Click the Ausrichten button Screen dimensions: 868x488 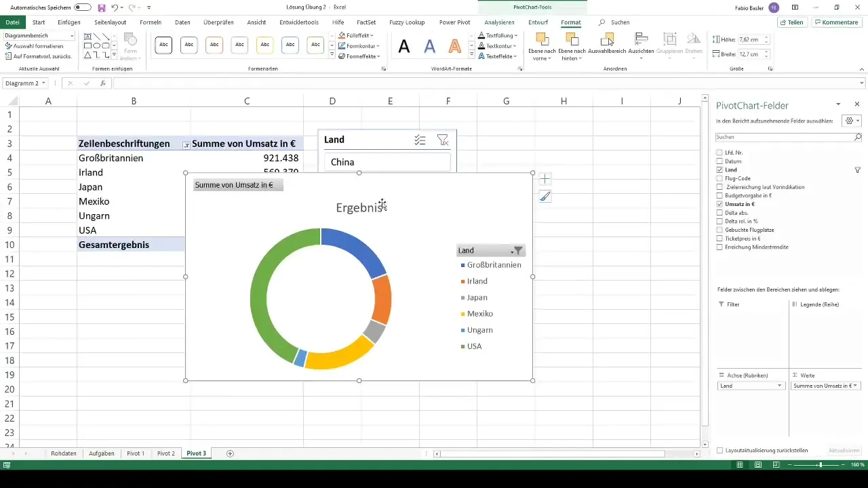pos(641,46)
